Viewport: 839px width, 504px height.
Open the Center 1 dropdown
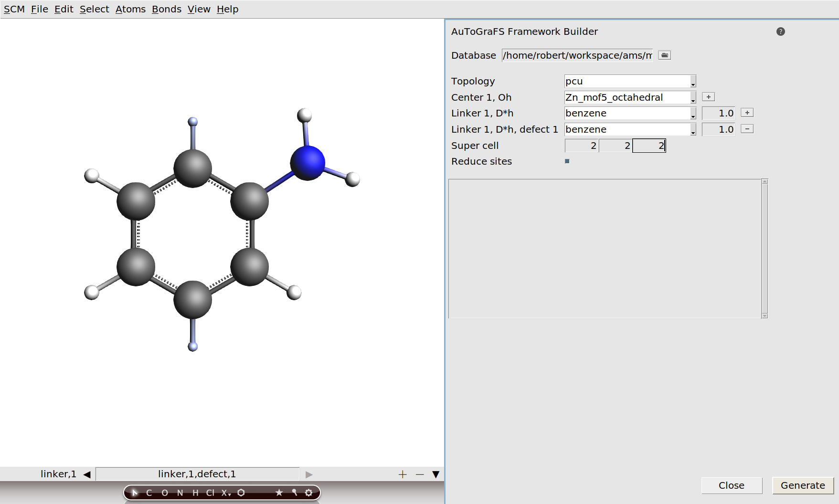(x=692, y=97)
